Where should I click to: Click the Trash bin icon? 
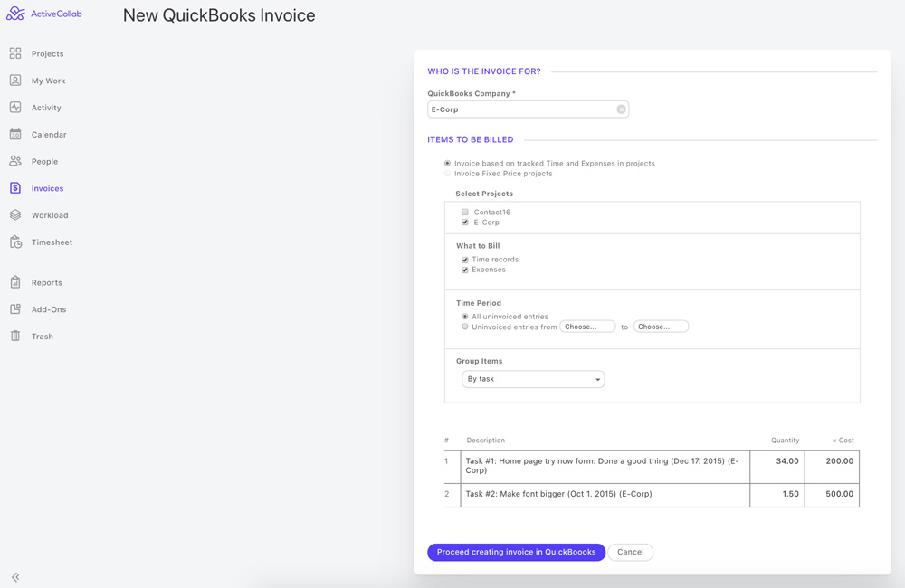click(15, 336)
